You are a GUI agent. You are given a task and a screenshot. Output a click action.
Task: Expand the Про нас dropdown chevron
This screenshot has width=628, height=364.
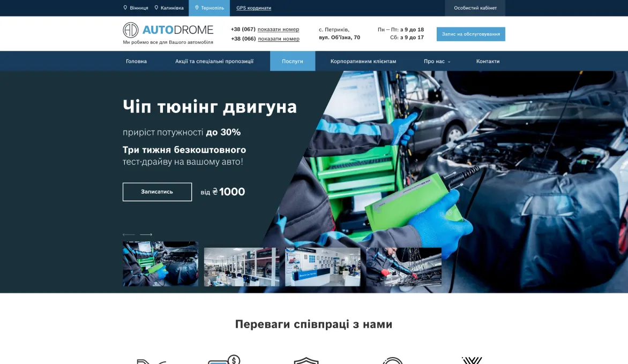(x=449, y=62)
